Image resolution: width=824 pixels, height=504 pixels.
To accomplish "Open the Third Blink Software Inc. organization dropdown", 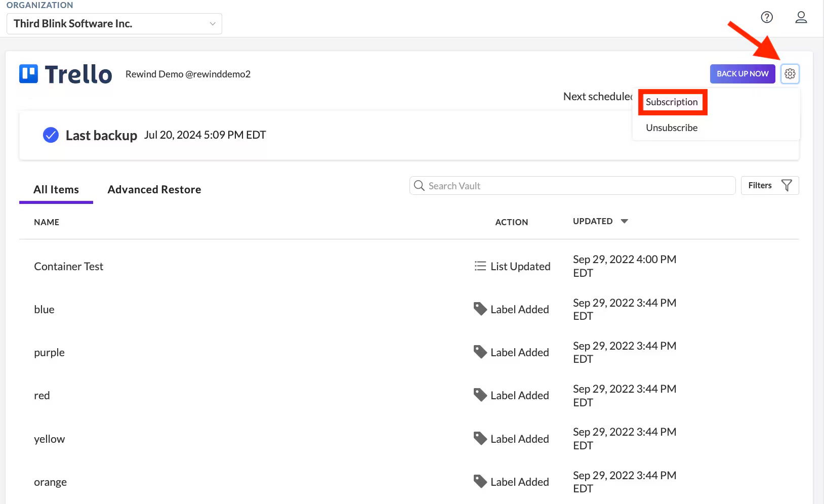I will click(114, 24).
